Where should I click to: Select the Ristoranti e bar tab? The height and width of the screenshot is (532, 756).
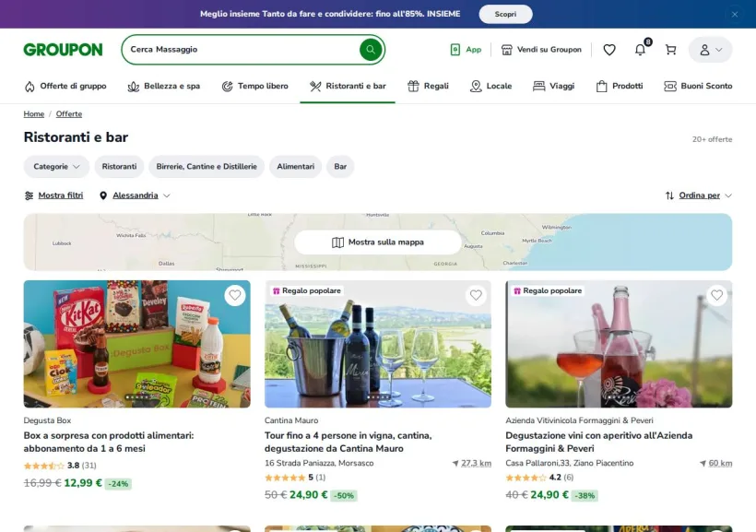(348, 86)
